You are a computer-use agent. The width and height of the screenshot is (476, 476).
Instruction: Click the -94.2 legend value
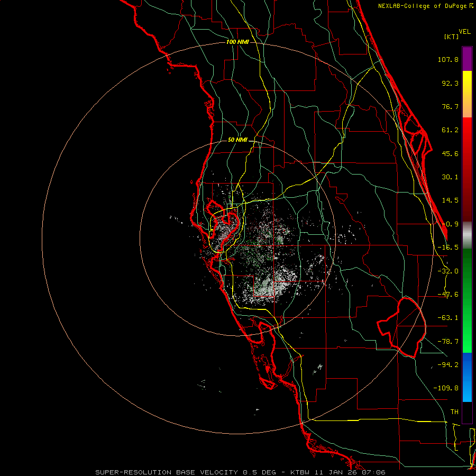pyautogui.click(x=448, y=365)
